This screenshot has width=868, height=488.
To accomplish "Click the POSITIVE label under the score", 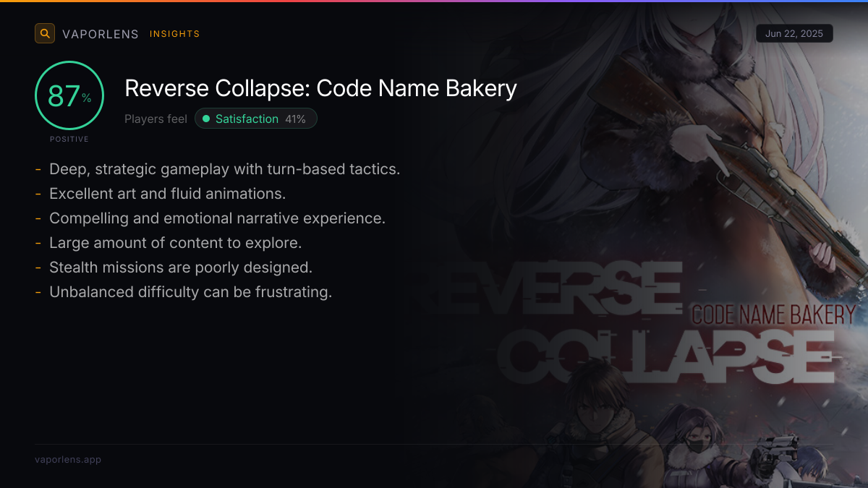I will pos(69,139).
